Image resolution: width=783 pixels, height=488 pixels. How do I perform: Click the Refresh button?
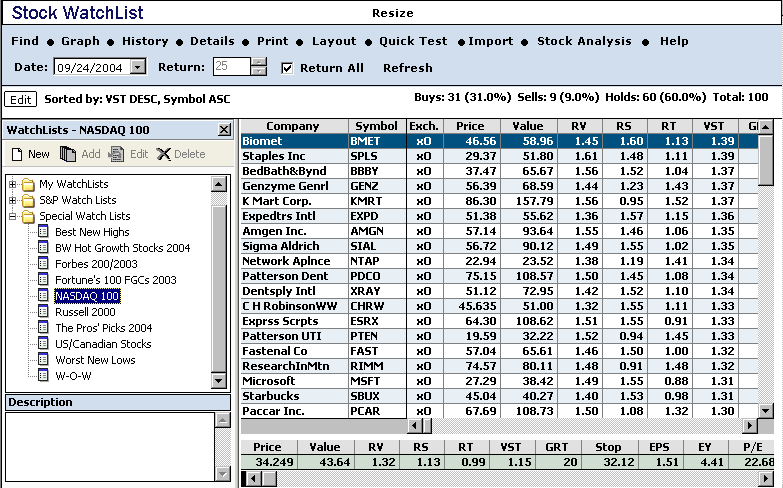(407, 68)
